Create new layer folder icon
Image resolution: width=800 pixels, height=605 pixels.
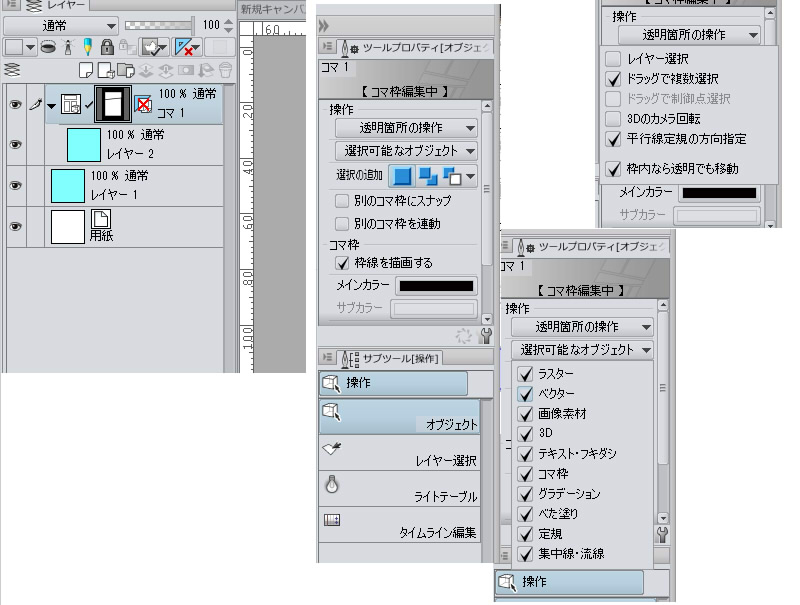click(x=126, y=70)
